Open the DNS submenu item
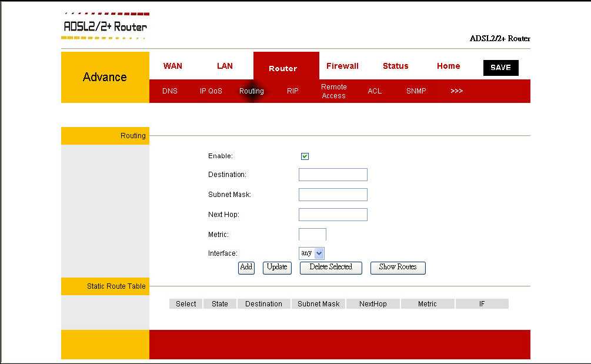This screenshot has height=364, width=591. [x=169, y=91]
